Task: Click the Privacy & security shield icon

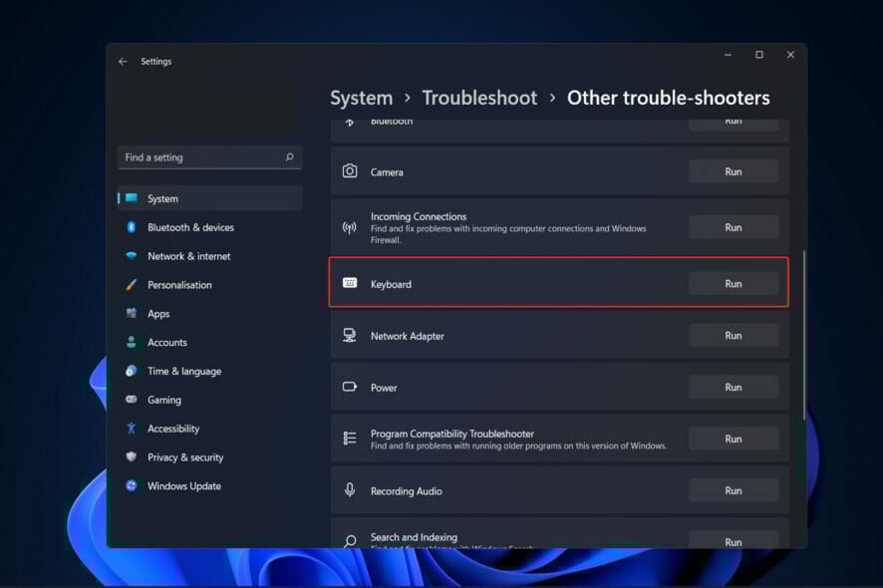Action: click(131, 457)
